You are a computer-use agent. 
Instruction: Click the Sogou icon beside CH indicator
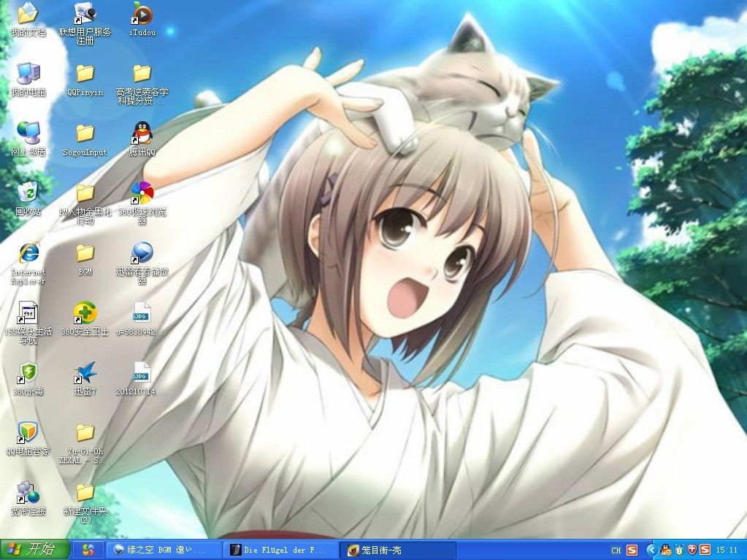click(632, 550)
